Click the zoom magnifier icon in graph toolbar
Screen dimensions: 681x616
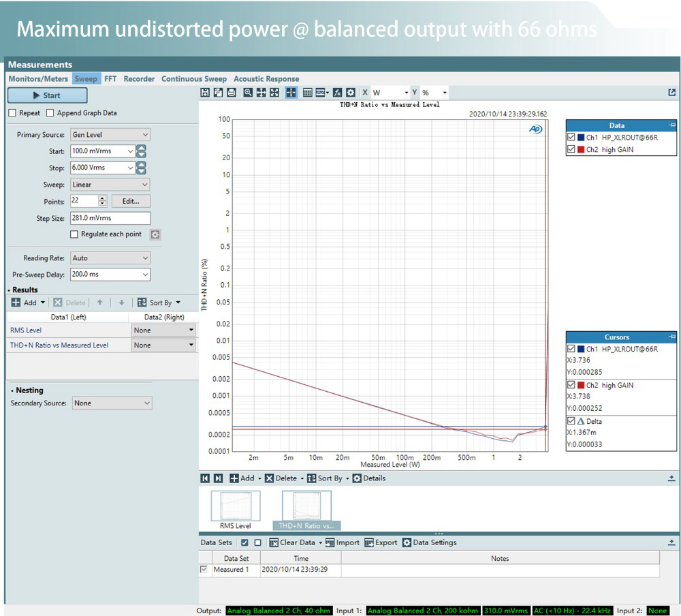pos(248,93)
